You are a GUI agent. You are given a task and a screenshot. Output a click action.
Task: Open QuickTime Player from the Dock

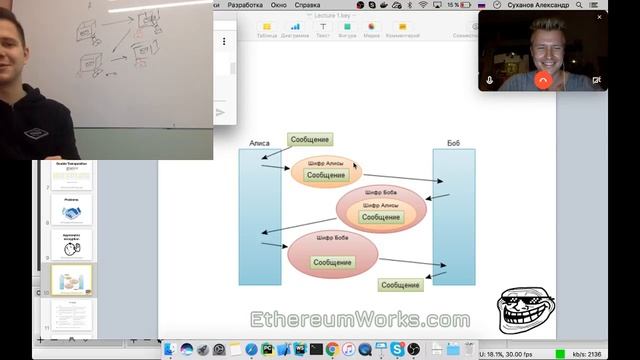(365, 349)
